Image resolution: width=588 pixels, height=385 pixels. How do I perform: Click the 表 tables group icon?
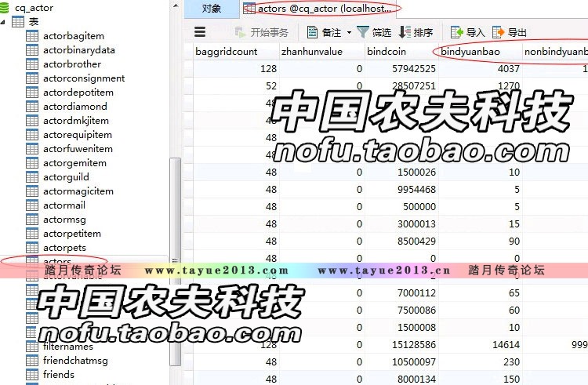17,22
